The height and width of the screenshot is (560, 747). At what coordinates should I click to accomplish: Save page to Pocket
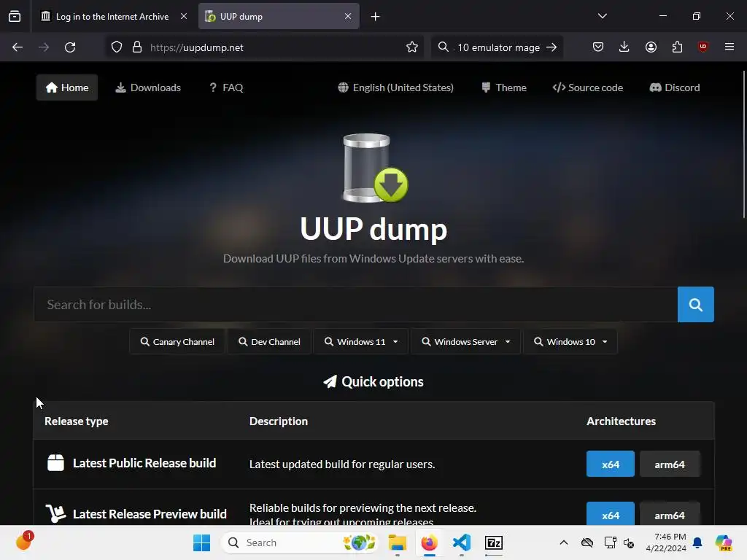click(x=598, y=47)
